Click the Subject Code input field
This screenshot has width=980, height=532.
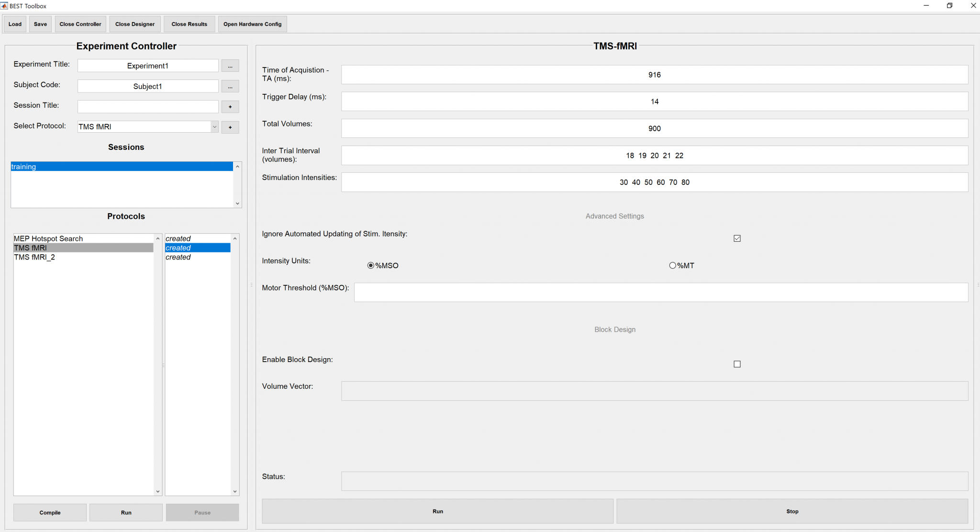(x=148, y=86)
